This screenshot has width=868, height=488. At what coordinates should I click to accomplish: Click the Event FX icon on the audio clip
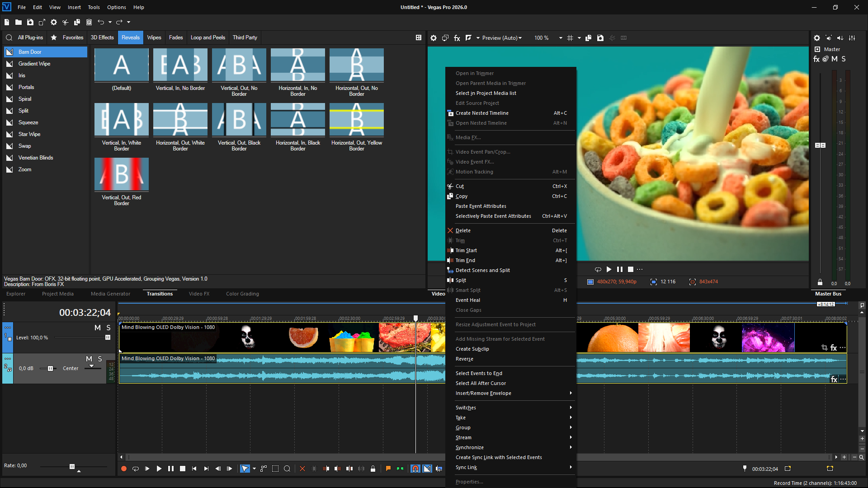click(x=834, y=380)
